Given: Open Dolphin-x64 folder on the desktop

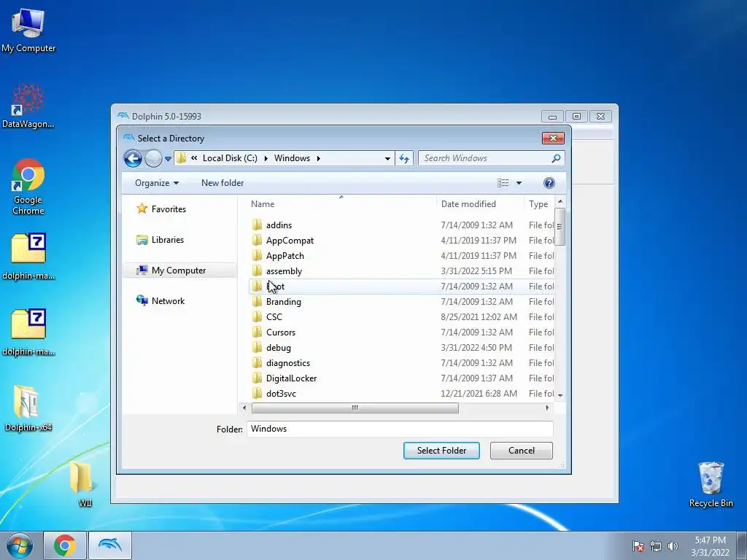Looking at the screenshot, I should [28, 408].
